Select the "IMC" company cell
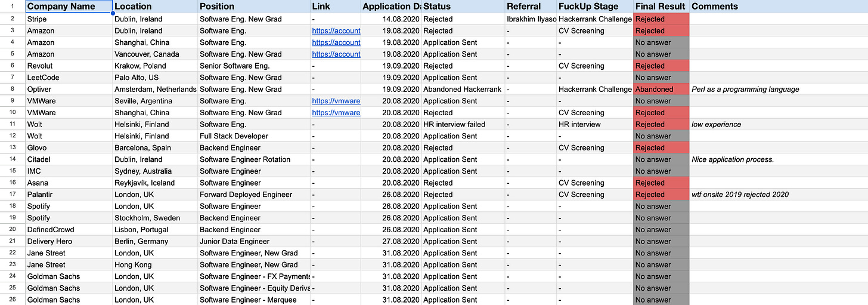 [x=69, y=171]
